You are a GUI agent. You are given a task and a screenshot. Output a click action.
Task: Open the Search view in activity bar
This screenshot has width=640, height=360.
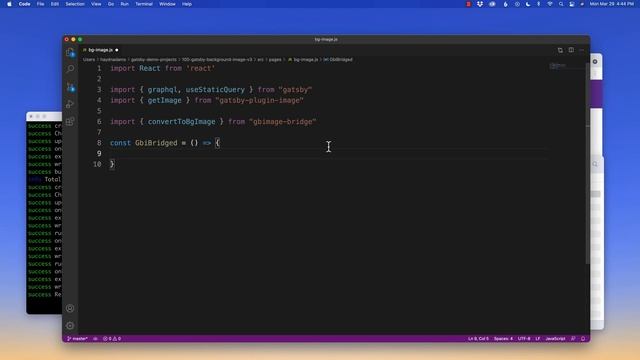coord(70,69)
